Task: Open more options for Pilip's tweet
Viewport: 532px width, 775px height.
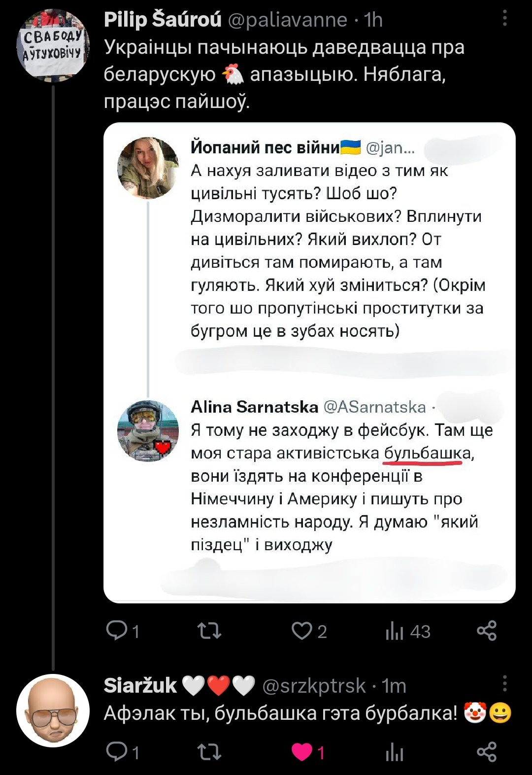Action: [x=504, y=19]
